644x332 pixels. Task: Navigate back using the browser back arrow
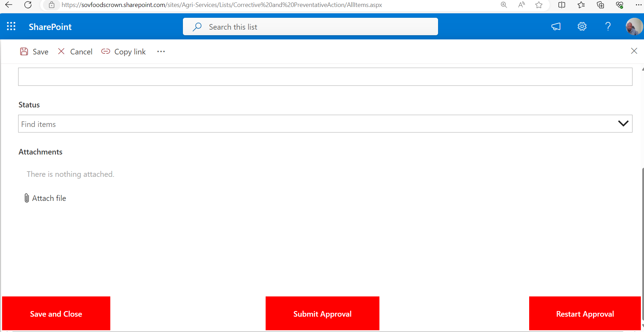[x=8, y=5]
